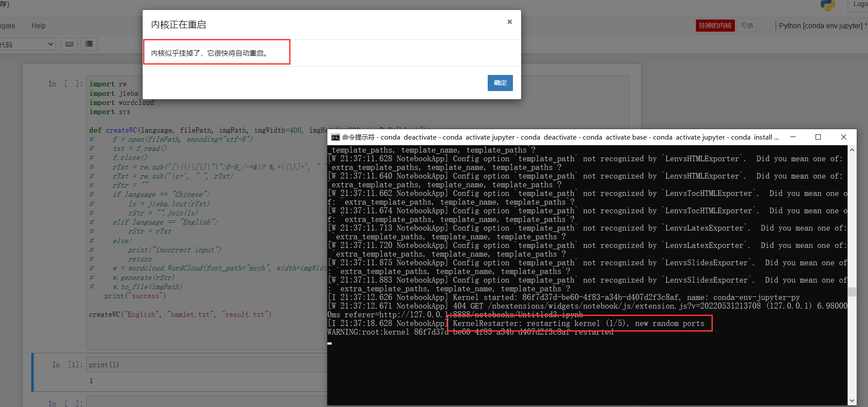Click the console scrollbar up arrow
The image size is (868, 407).
tap(852, 150)
